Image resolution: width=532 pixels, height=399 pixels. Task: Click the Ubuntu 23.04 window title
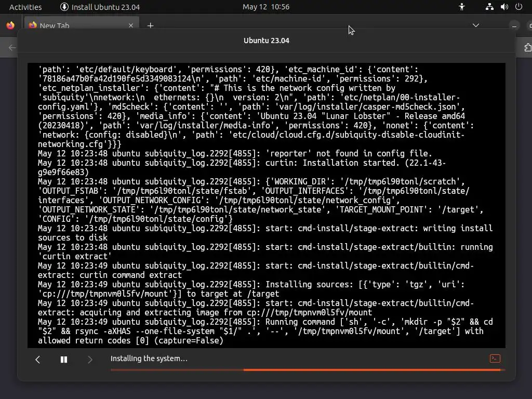click(x=267, y=41)
